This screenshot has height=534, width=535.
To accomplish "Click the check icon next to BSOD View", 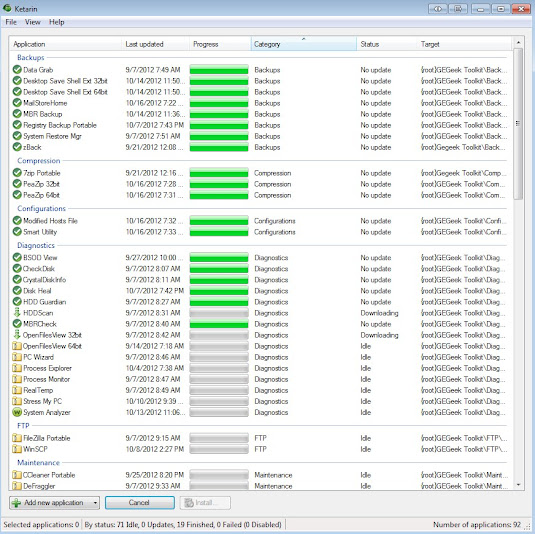I will pyautogui.click(x=17, y=258).
